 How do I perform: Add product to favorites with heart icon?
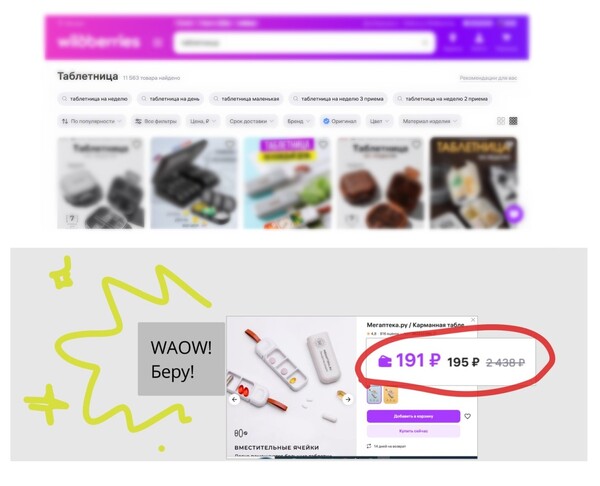pos(468,416)
